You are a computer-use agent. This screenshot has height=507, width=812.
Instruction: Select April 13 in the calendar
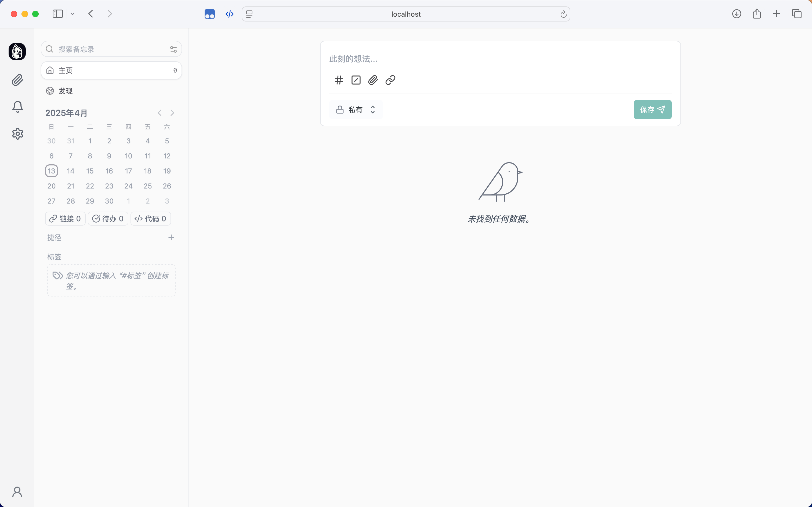point(51,171)
